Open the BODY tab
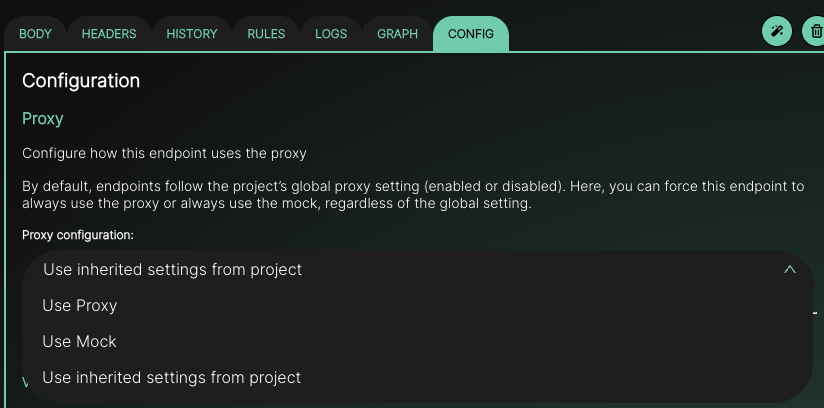The height and width of the screenshot is (408, 824). tap(35, 34)
